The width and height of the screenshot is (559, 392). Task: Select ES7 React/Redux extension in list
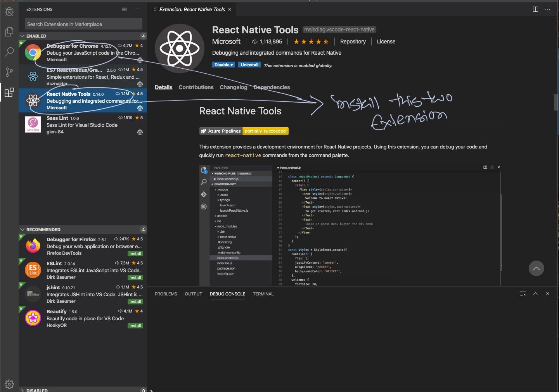tap(83, 77)
